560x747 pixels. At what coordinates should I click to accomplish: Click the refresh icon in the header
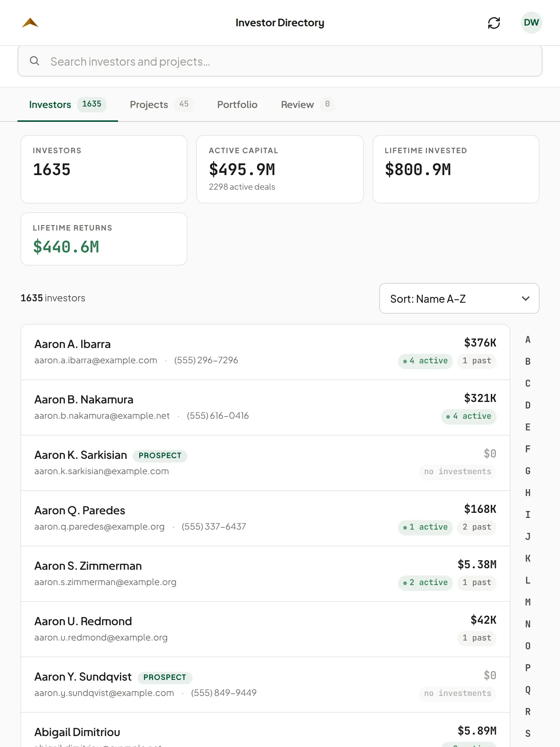coord(494,23)
